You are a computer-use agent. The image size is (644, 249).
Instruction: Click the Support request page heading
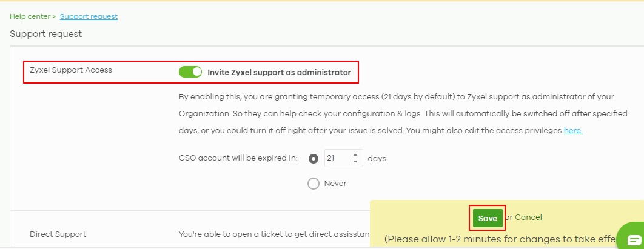[46, 34]
